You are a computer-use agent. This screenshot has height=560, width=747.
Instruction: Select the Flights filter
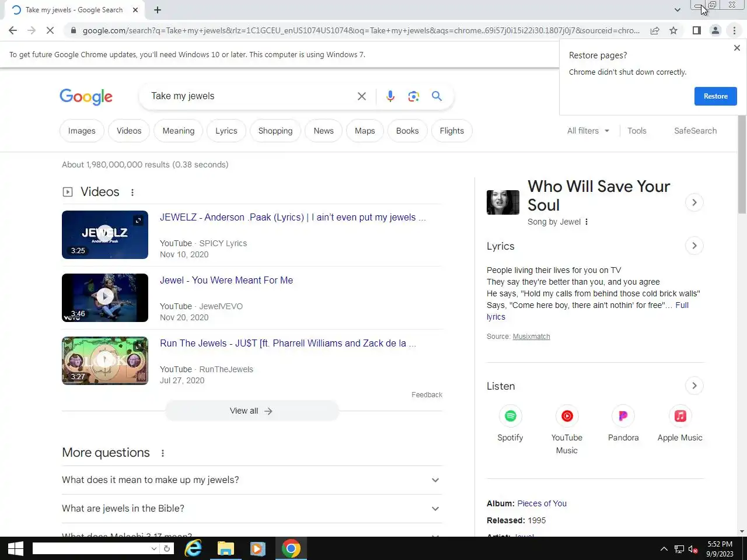(452, 131)
